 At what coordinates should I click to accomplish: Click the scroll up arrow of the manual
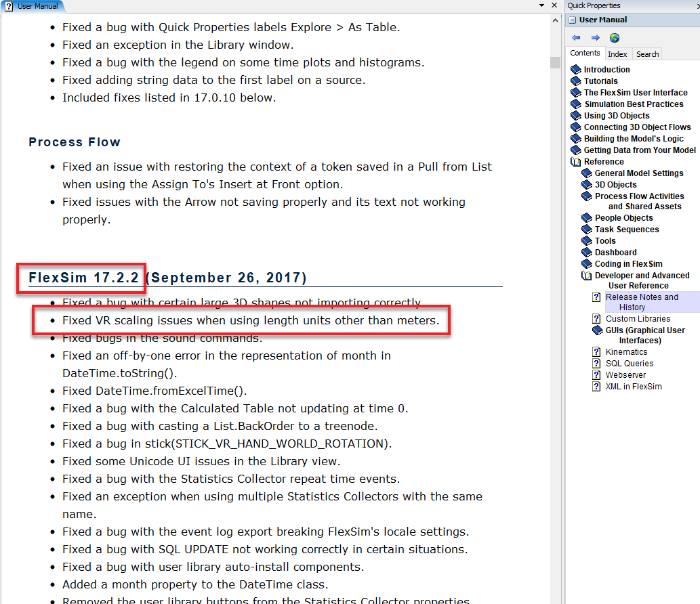555,22
